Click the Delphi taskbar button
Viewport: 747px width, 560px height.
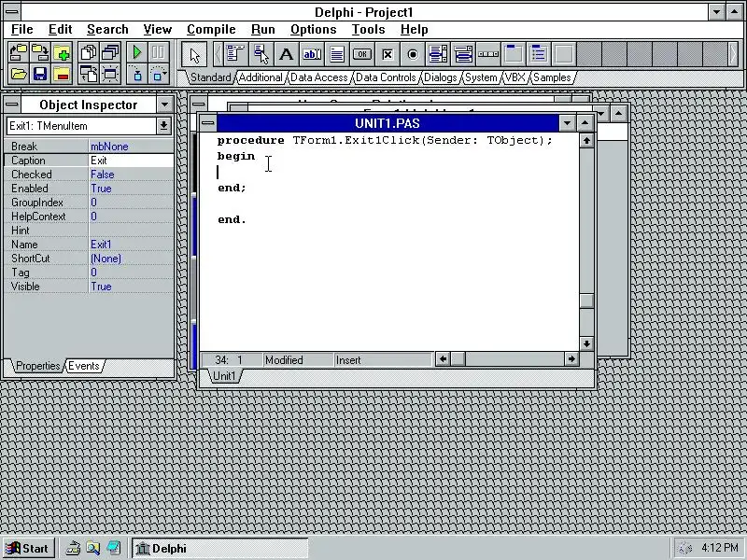tap(220, 549)
